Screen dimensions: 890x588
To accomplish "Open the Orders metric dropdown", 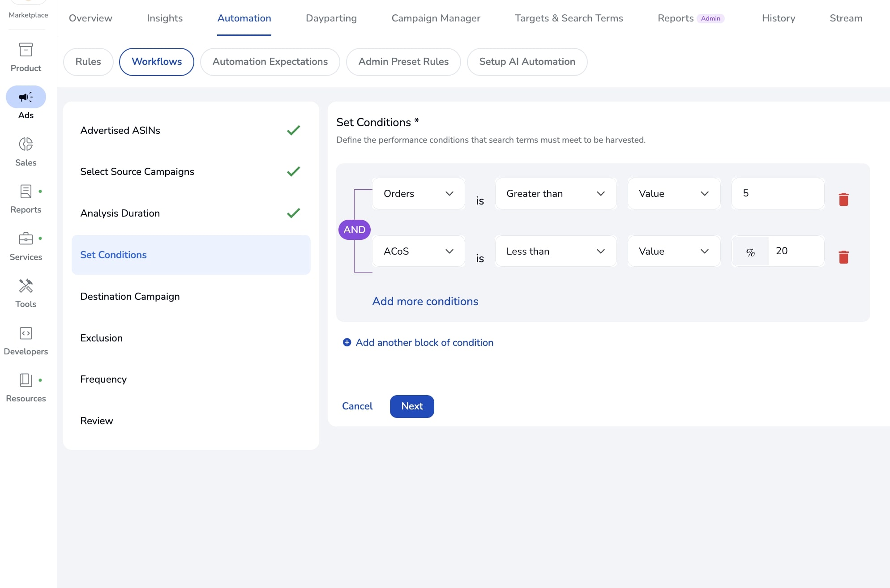I will click(419, 193).
